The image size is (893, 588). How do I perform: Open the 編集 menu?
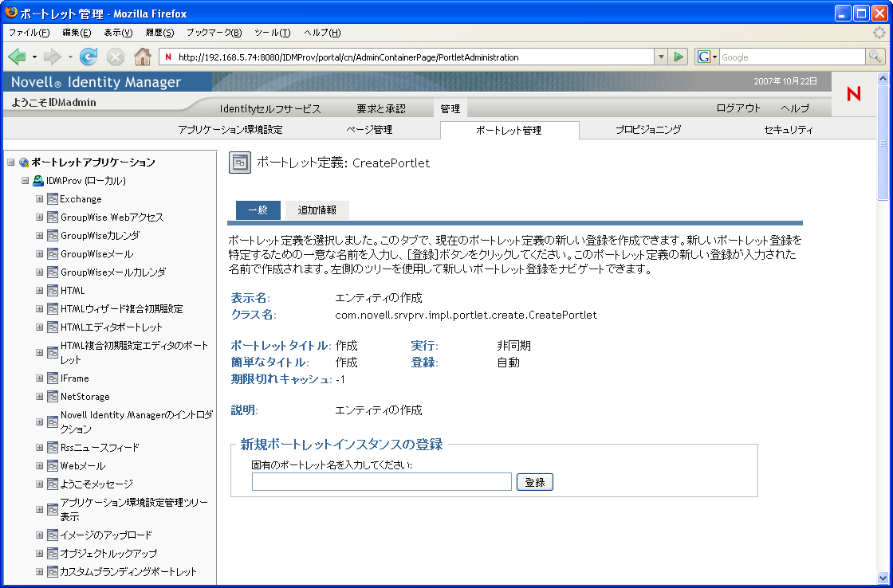click(77, 33)
